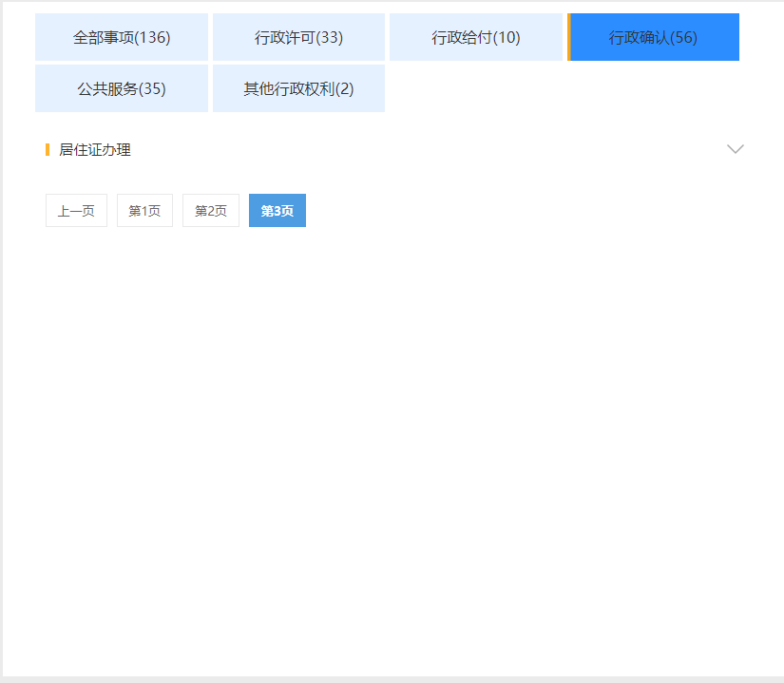Return to the first page of results

coord(144,211)
